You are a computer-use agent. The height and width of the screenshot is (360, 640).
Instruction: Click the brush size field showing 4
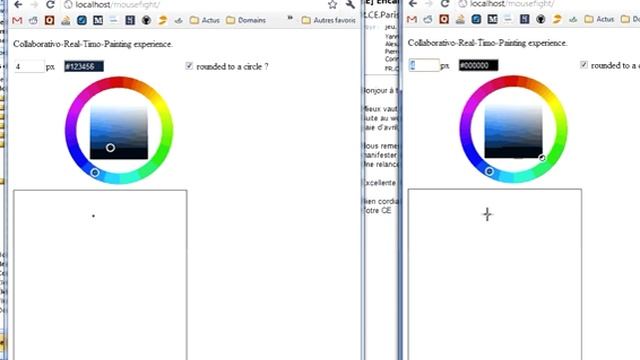[29, 67]
